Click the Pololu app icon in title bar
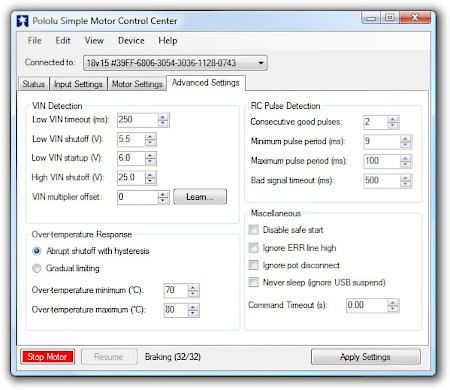This screenshot has width=450, height=390. [22, 21]
